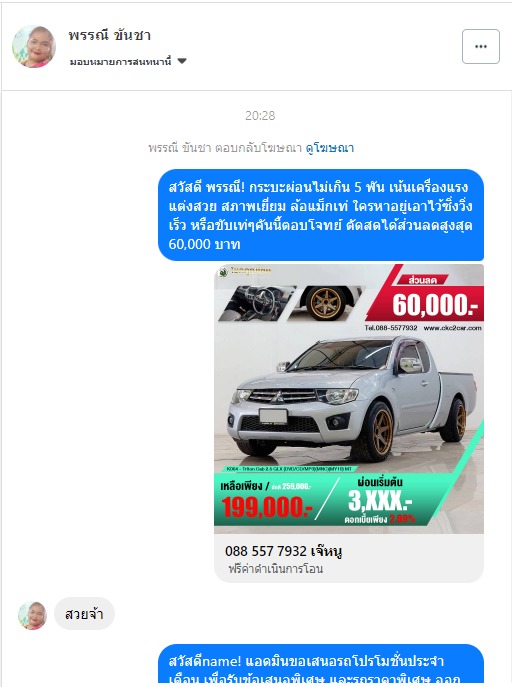Click small avatar beside สวยจ้า message
Viewport: 512px width, 687px height.
[32, 615]
